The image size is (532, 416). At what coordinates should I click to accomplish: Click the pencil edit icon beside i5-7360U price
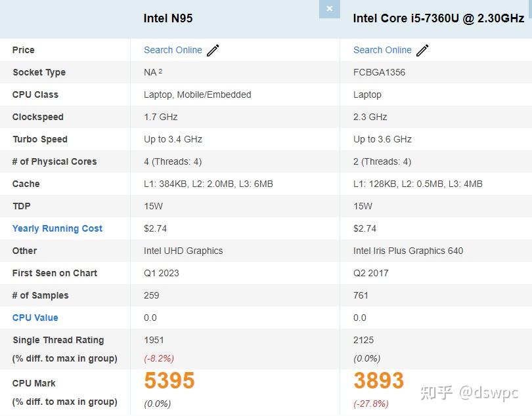pos(422,49)
